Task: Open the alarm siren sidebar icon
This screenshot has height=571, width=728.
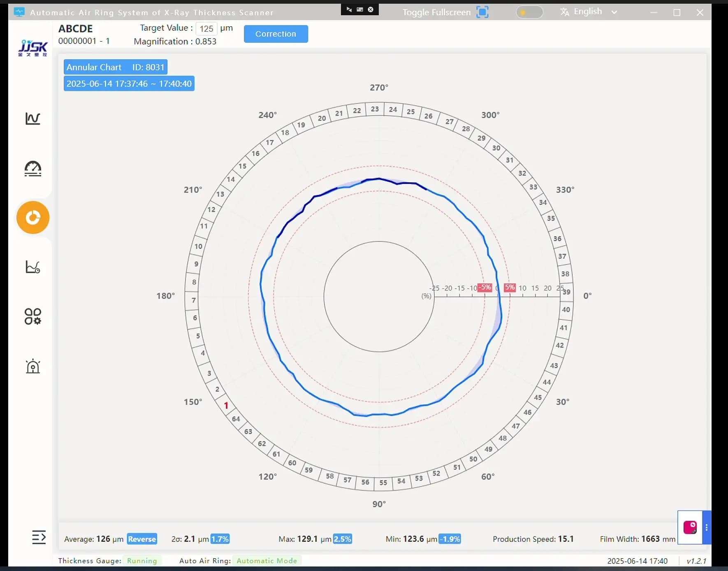Action: (32, 366)
